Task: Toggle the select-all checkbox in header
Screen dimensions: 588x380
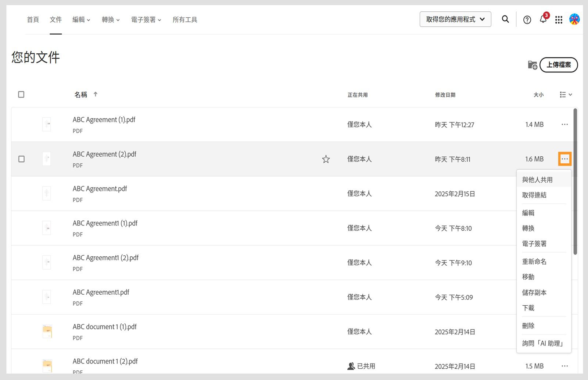Action: (21, 95)
